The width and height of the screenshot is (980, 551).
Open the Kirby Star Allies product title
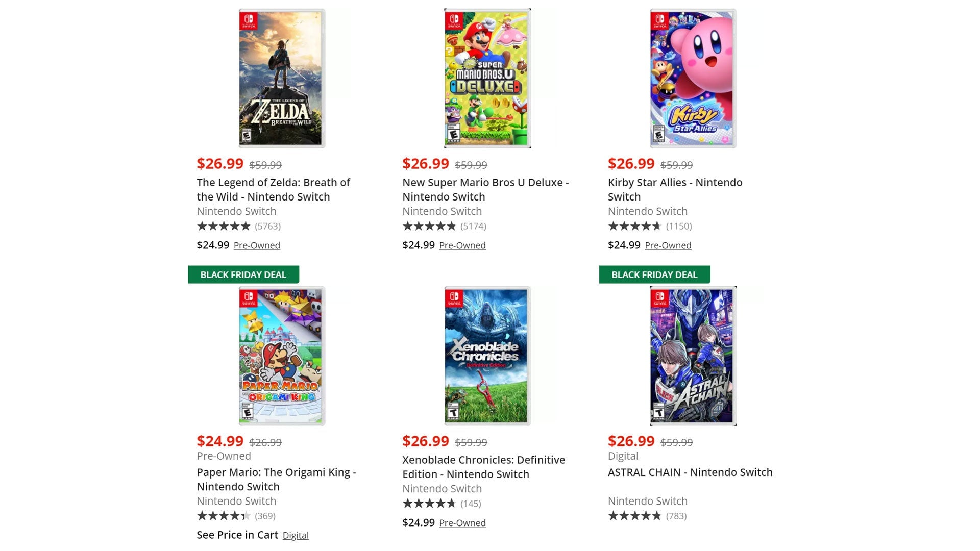pyautogui.click(x=675, y=189)
